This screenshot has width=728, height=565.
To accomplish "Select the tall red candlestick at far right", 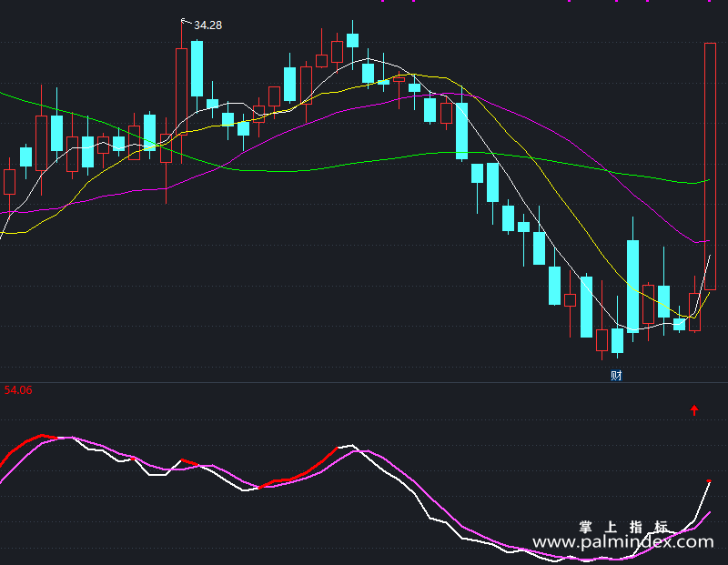I will pyautogui.click(x=711, y=166).
